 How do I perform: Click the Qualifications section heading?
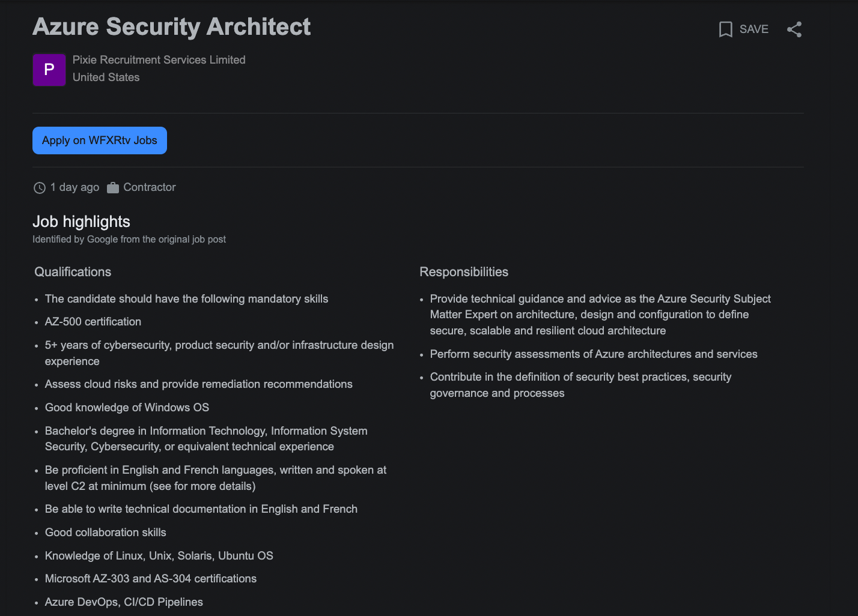73,272
